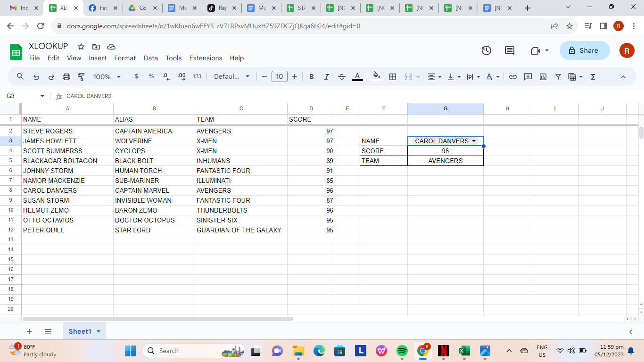
Task: Hide the menus with the collapse arrow
Action: coord(623,76)
